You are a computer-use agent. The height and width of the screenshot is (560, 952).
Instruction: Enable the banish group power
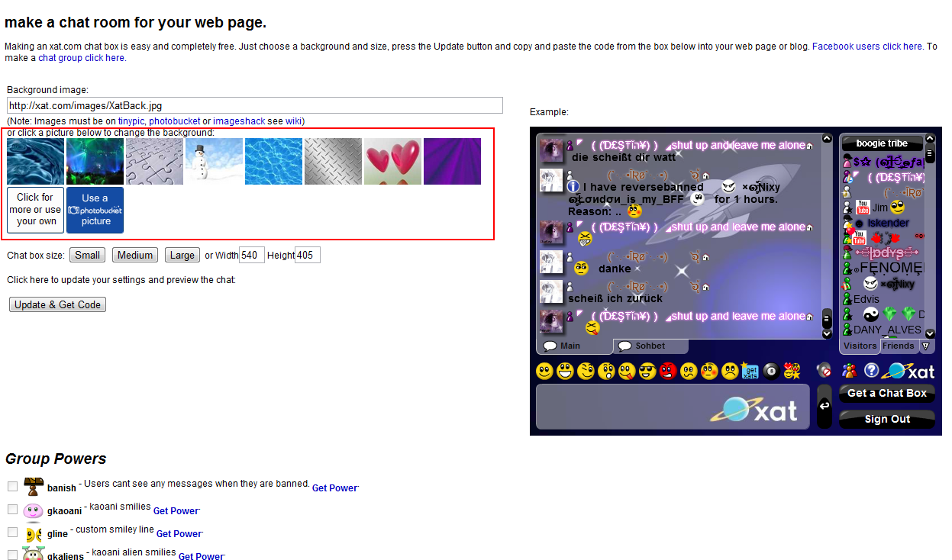click(12, 487)
